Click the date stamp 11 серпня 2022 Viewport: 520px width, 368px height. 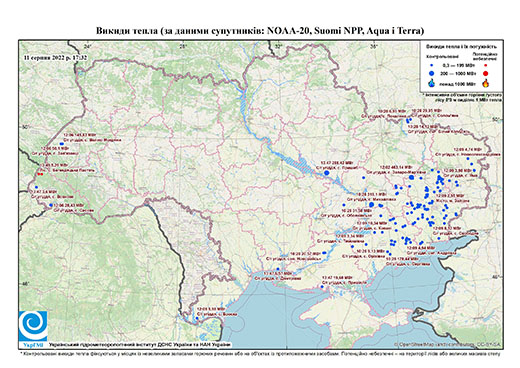pyautogui.click(x=55, y=57)
